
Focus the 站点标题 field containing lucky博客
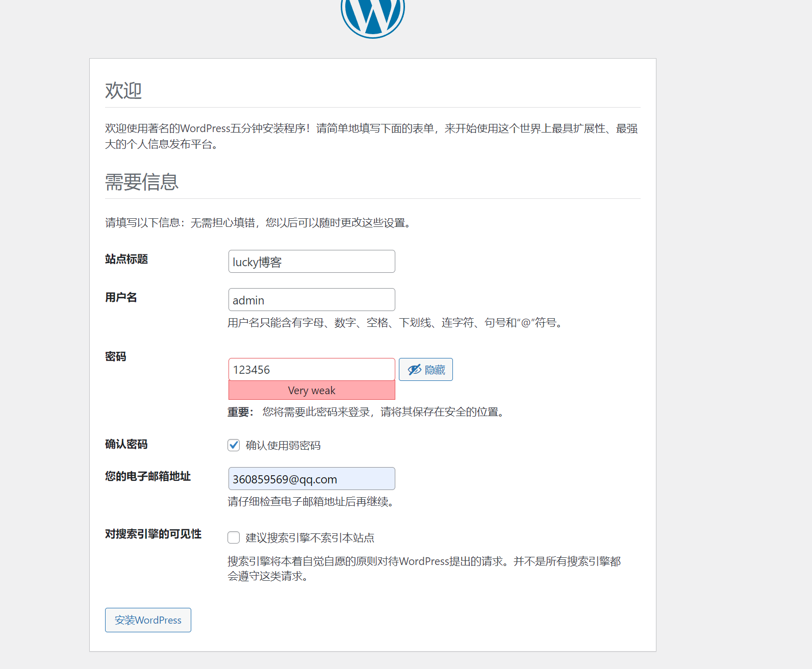click(311, 262)
